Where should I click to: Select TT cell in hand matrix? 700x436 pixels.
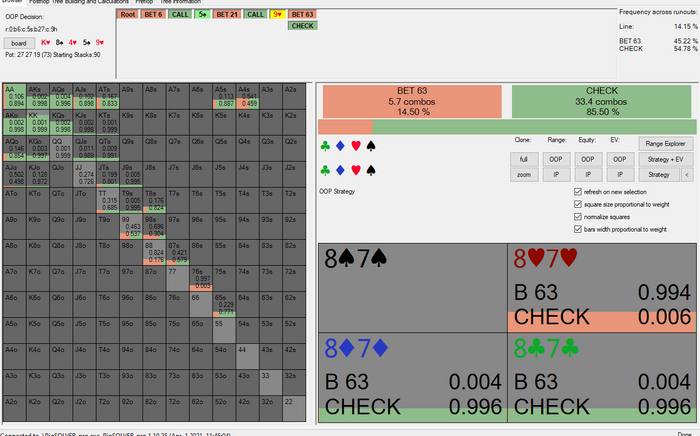(108, 200)
